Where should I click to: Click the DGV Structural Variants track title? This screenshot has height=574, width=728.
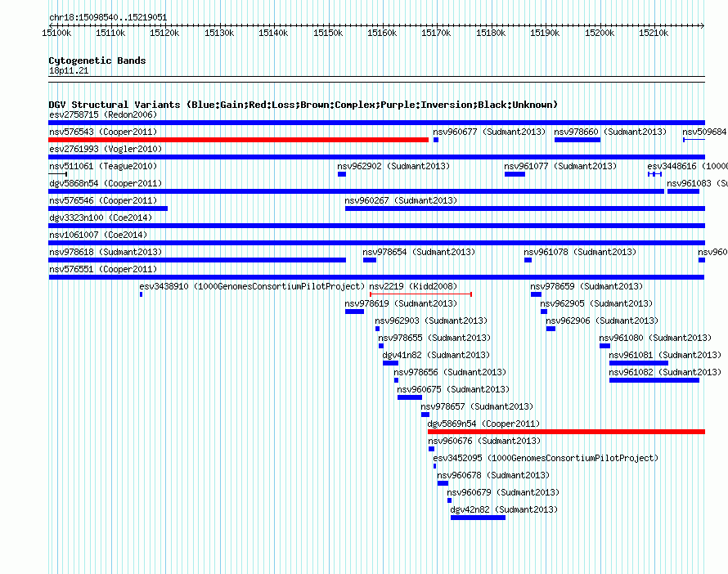pos(303,105)
